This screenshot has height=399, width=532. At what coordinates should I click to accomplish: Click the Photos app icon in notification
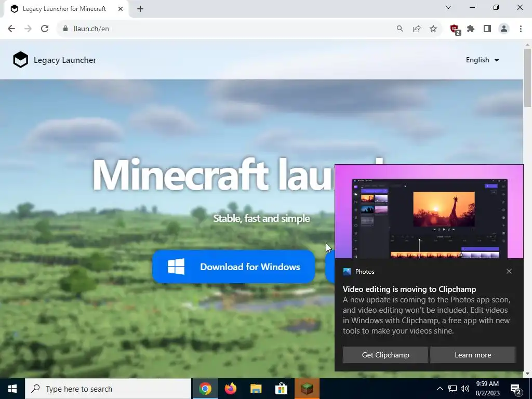click(347, 271)
